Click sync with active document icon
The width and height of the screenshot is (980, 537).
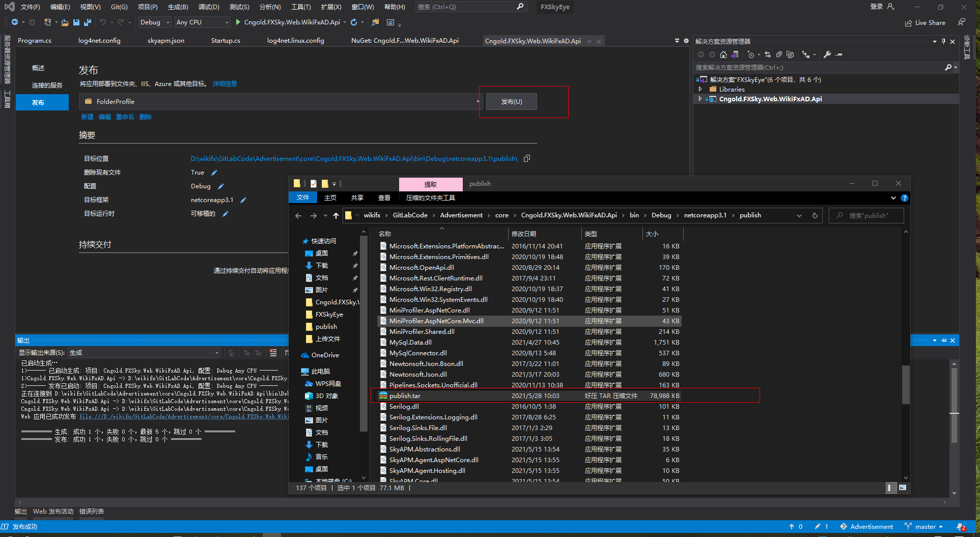(x=768, y=54)
